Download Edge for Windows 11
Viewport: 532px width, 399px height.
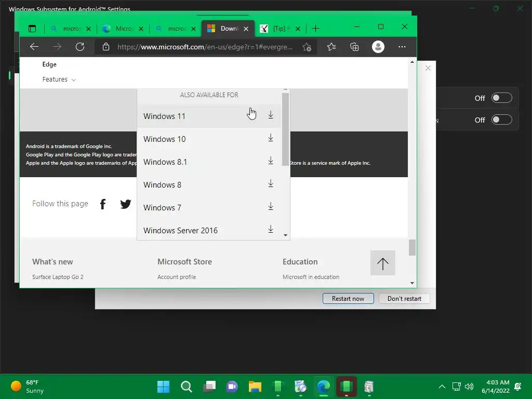(270, 115)
